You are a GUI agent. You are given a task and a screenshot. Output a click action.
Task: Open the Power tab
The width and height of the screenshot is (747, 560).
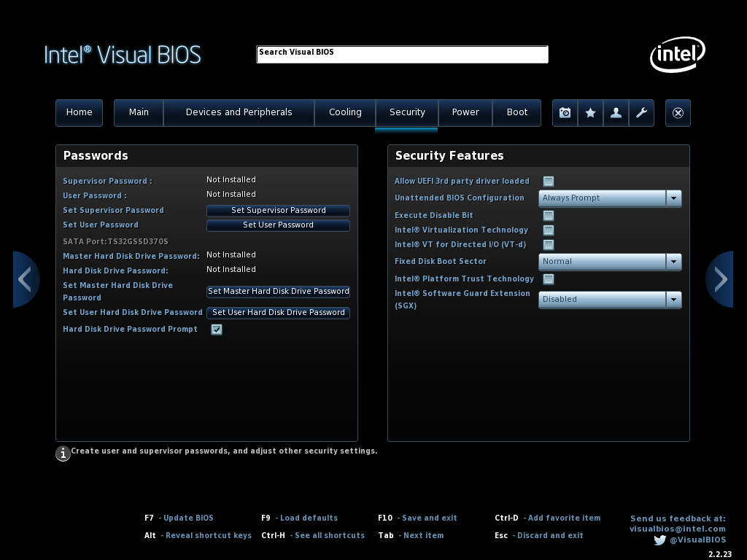point(465,113)
